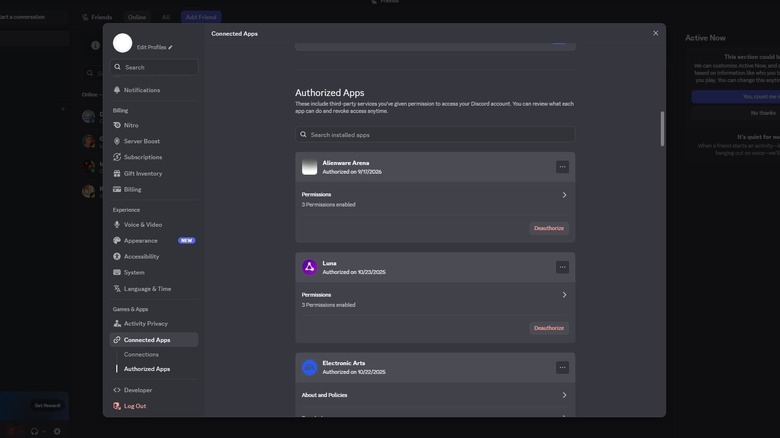Click the Voice & Video microphone icon
The image size is (780, 438).
[x=117, y=225]
